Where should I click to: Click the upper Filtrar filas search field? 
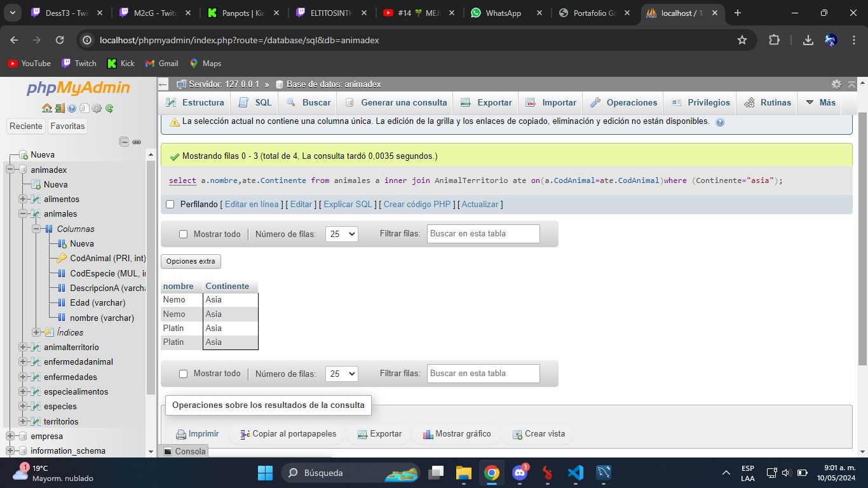(x=484, y=234)
